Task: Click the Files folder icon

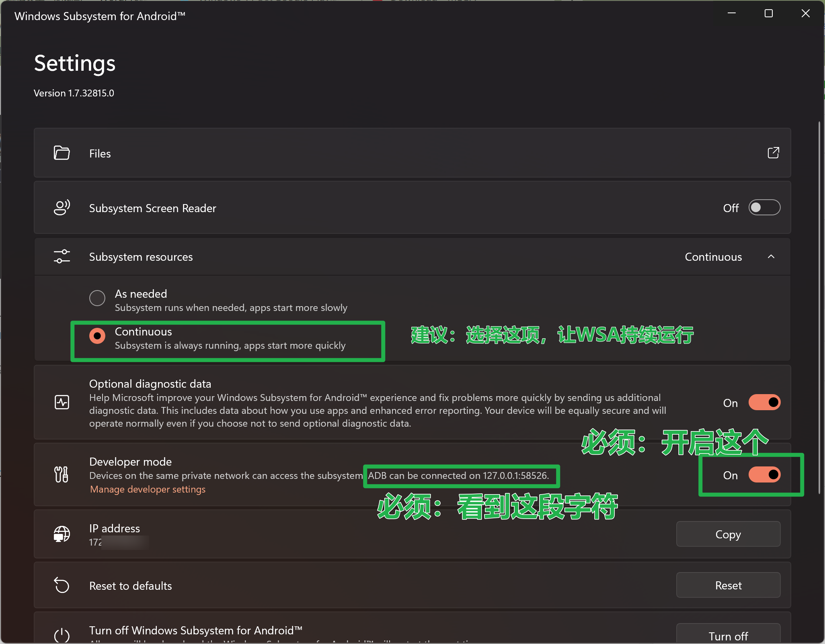Action: click(x=62, y=153)
